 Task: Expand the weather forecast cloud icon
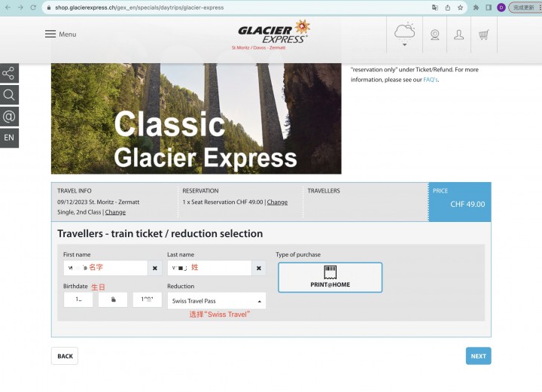click(404, 34)
